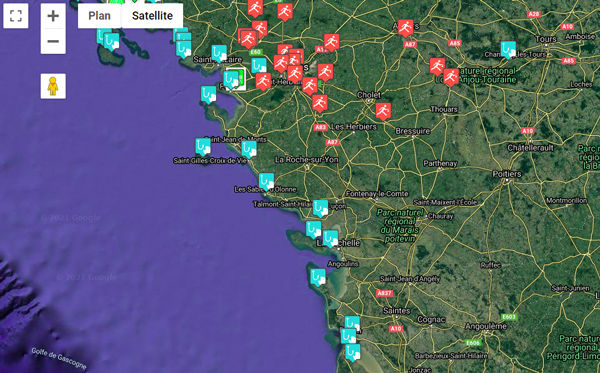Toggle fullscreen map view
This screenshot has width=600, height=373.
click(16, 16)
